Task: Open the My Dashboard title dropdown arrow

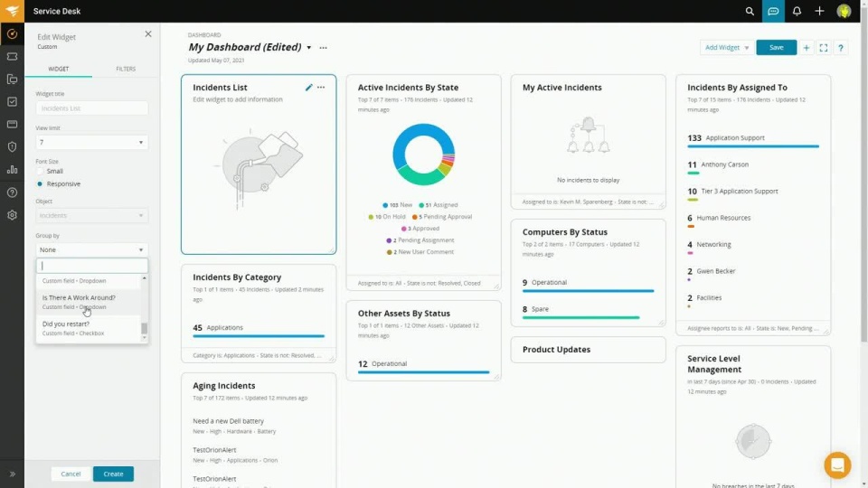Action: (x=309, y=48)
